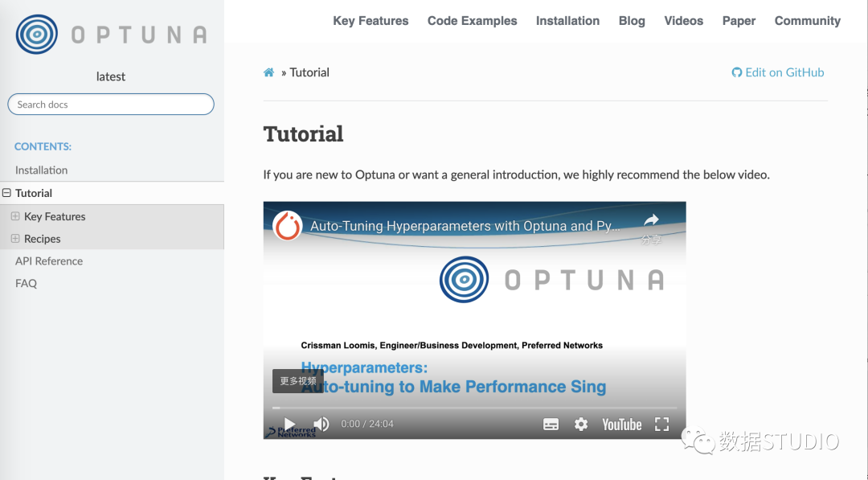
Task: Click the video title link
Action: [465, 226]
